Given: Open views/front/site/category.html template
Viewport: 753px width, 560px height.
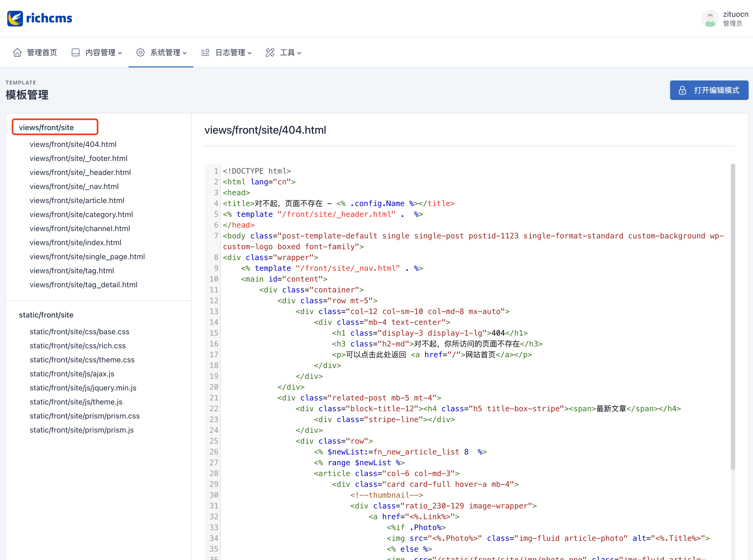Looking at the screenshot, I should [81, 215].
